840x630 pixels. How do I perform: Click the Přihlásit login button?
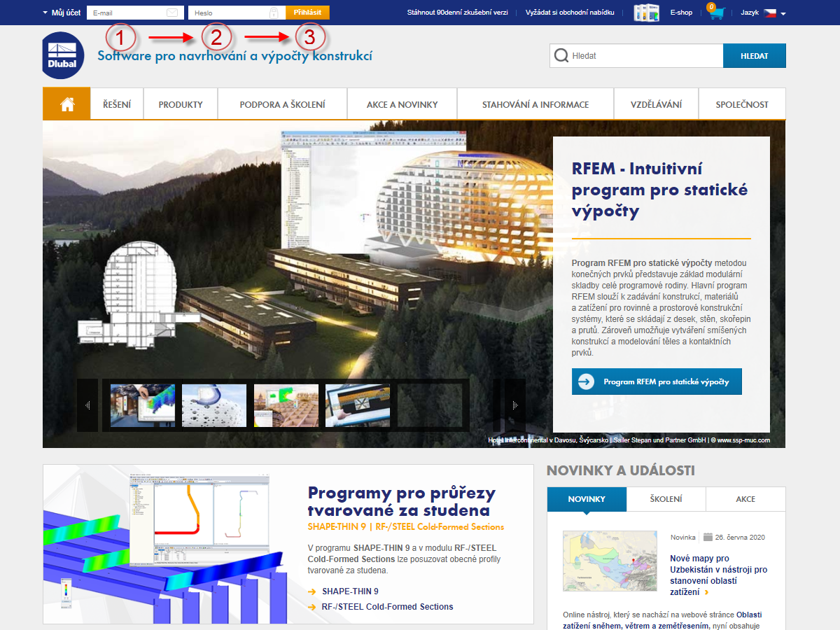pos(308,13)
